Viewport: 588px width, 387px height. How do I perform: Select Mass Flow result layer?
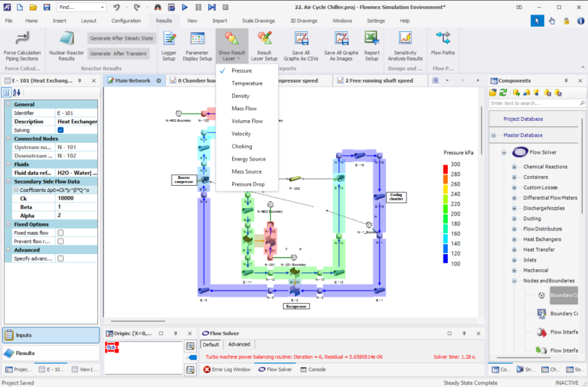pos(247,109)
